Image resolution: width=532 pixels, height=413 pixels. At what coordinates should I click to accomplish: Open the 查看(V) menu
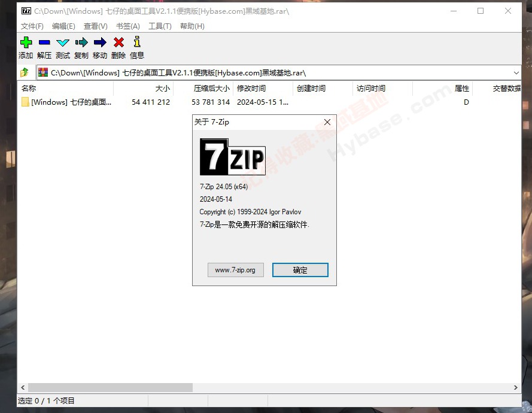point(96,26)
